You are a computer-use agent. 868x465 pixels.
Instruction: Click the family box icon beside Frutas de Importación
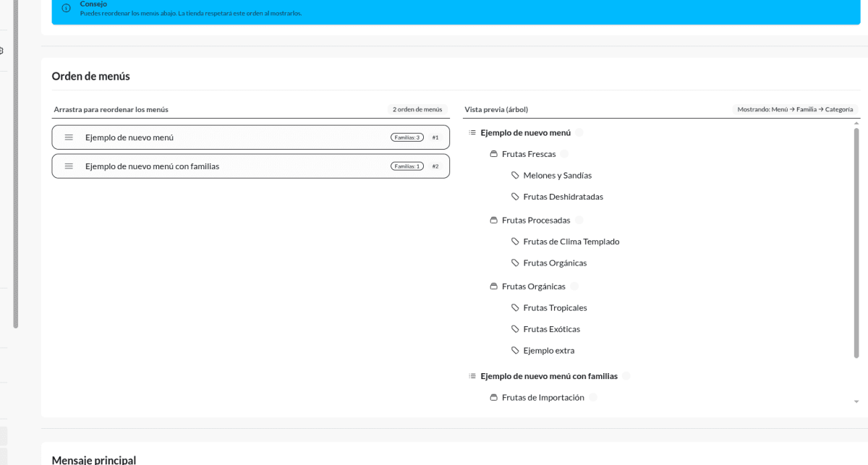[493, 397]
